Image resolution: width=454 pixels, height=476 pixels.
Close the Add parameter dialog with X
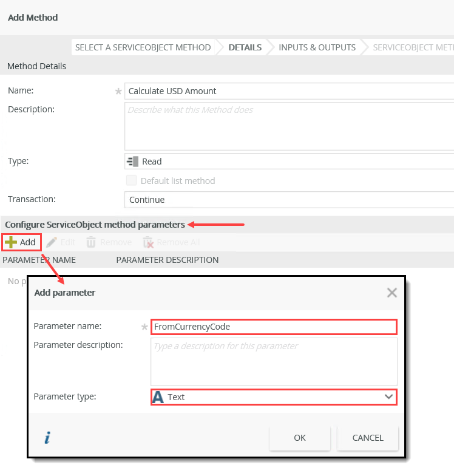click(392, 293)
